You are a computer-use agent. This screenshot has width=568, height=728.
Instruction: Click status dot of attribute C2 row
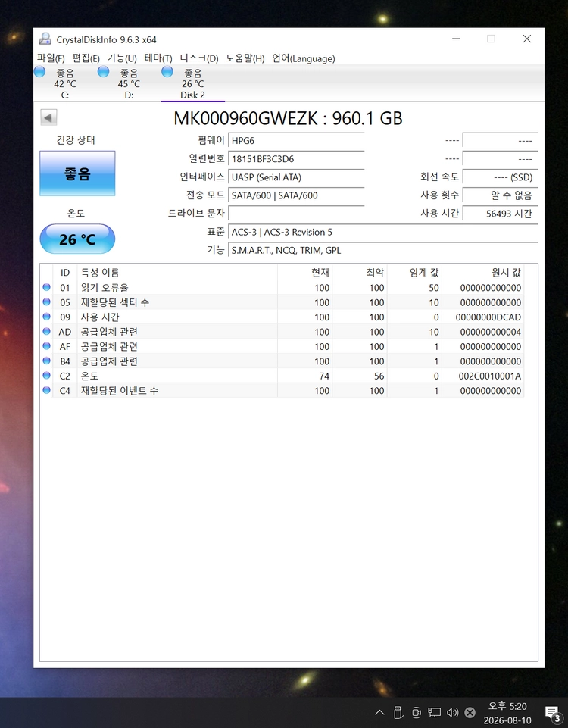coord(46,375)
